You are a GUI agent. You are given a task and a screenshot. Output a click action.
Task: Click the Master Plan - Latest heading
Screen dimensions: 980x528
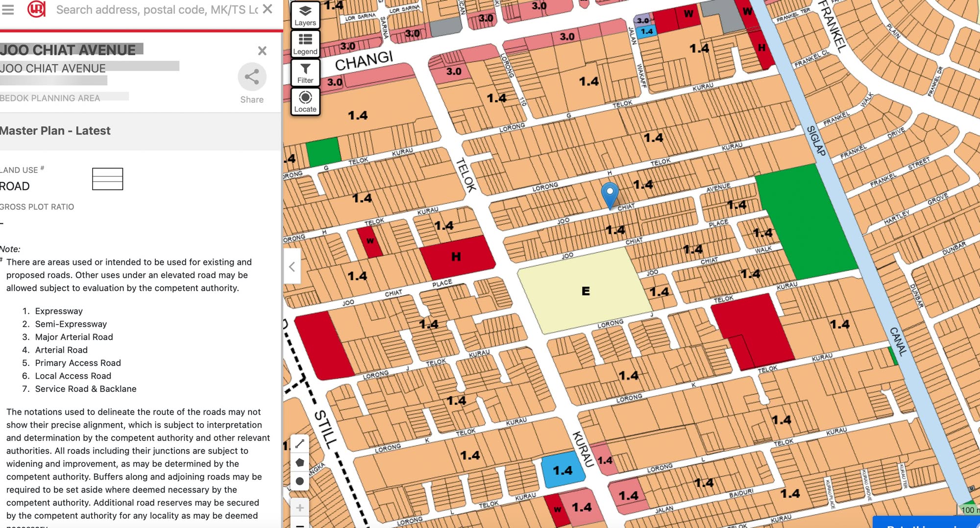coord(55,131)
